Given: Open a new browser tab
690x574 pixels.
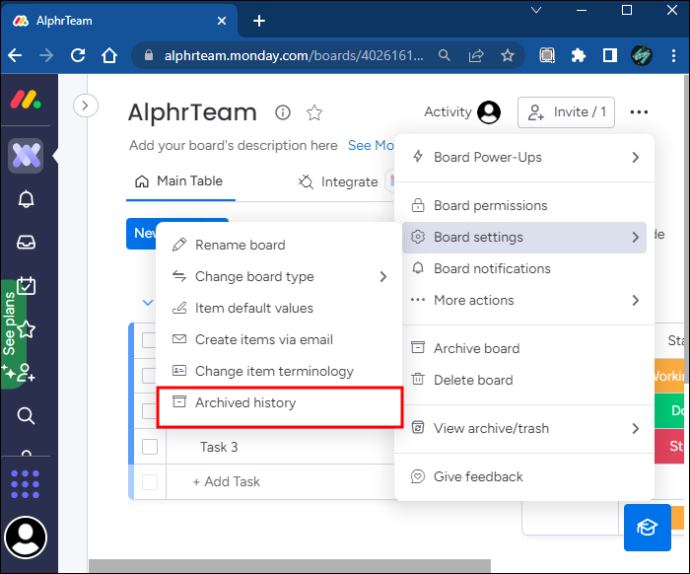Looking at the screenshot, I should (259, 21).
